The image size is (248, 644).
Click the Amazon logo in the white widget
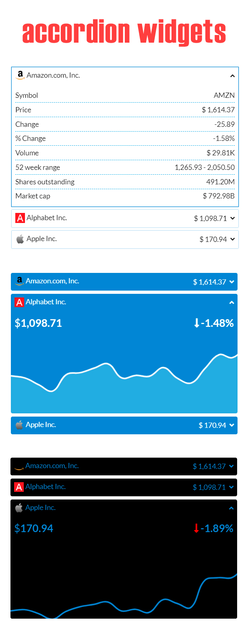point(20,75)
